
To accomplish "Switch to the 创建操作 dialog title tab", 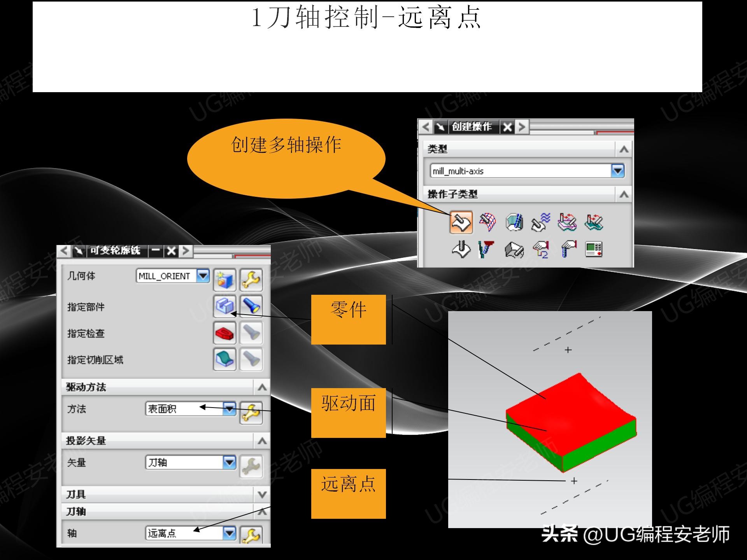I will [472, 126].
